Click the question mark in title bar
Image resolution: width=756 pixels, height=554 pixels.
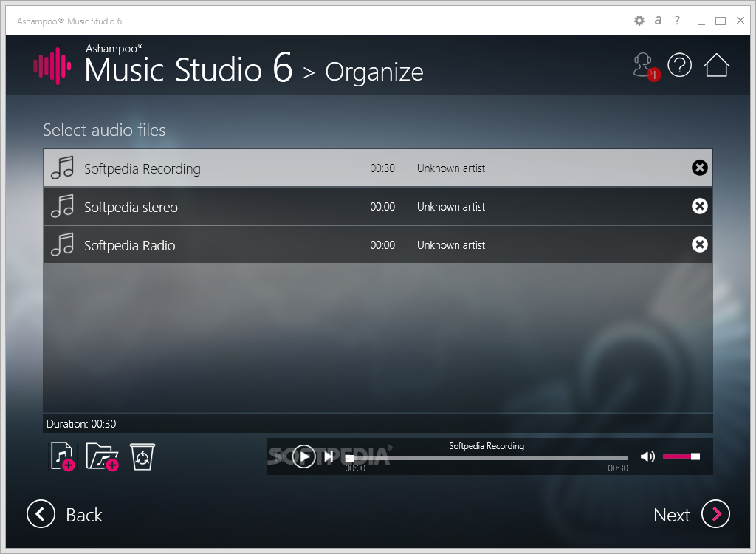pyautogui.click(x=678, y=20)
